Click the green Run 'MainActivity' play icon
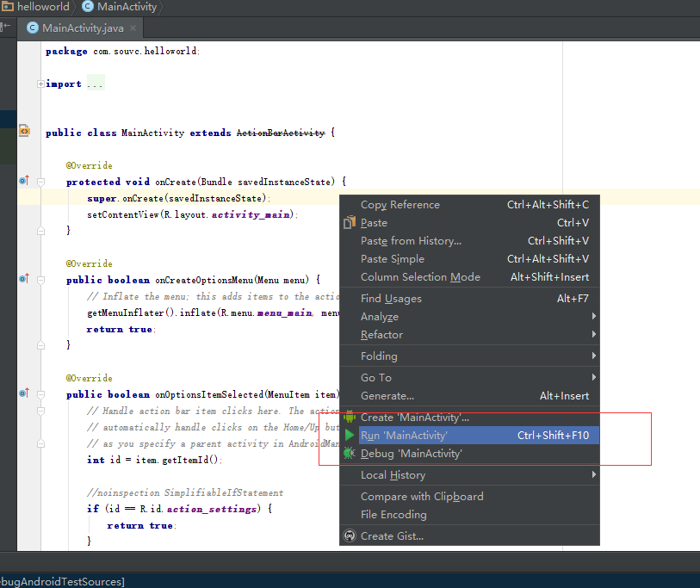This screenshot has width=700, height=588. pos(349,436)
